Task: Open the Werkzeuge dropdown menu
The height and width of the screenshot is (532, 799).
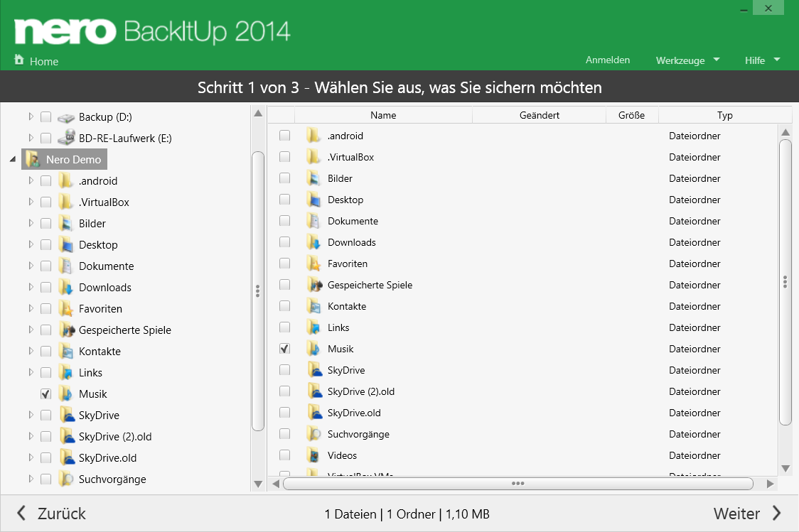Action: point(687,60)
